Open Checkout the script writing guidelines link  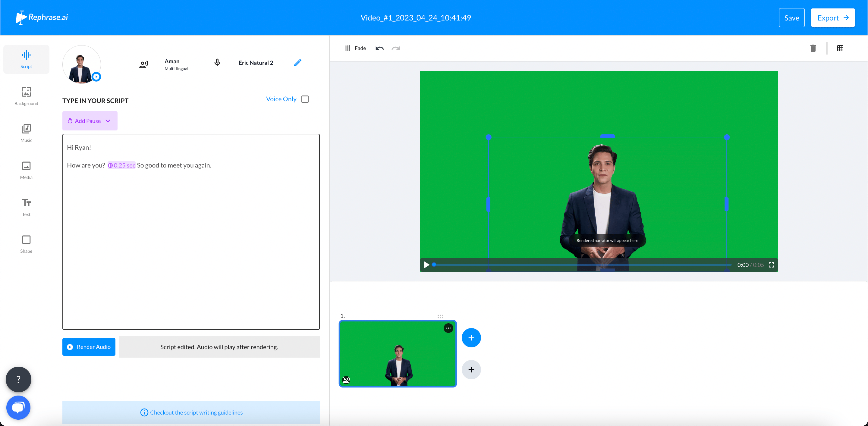coord(191,412)
